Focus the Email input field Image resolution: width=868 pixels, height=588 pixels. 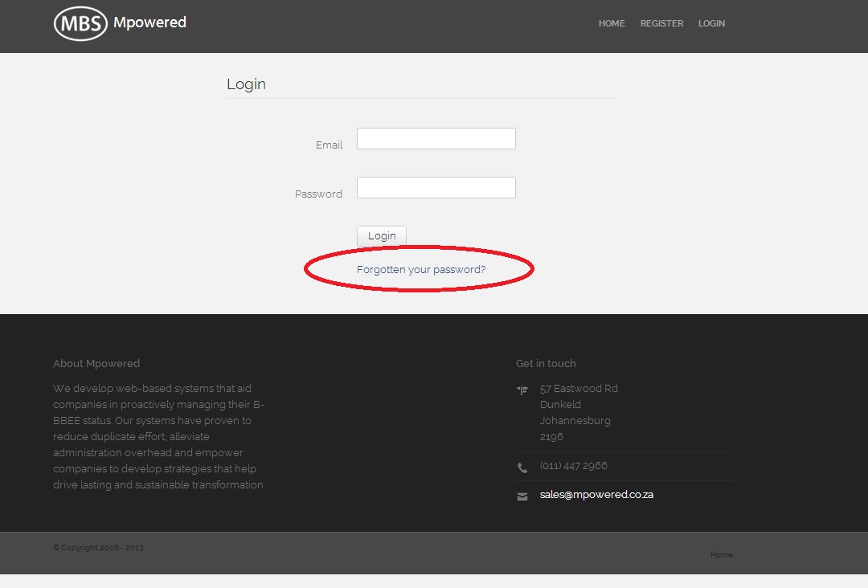click(436, 138)
